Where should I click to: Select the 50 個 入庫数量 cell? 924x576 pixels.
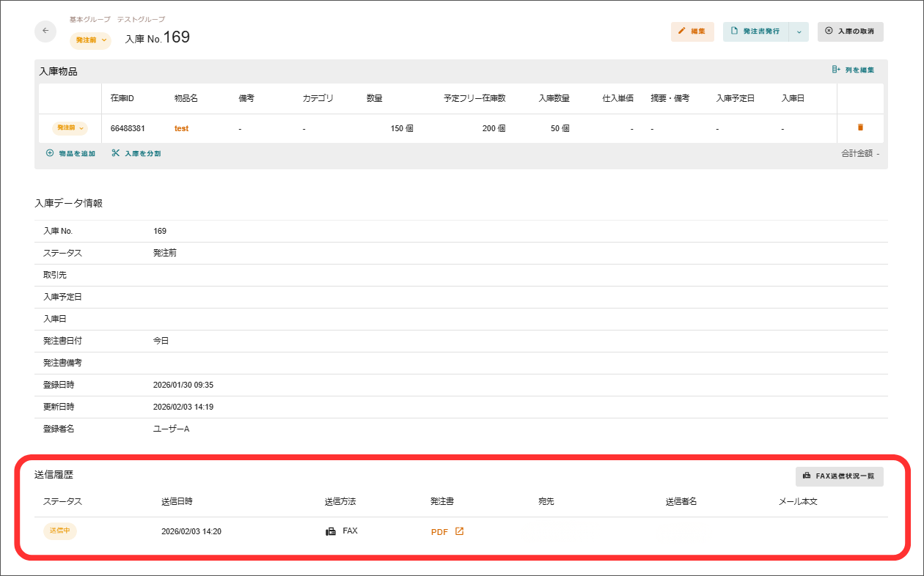click(x=560, y=128)
